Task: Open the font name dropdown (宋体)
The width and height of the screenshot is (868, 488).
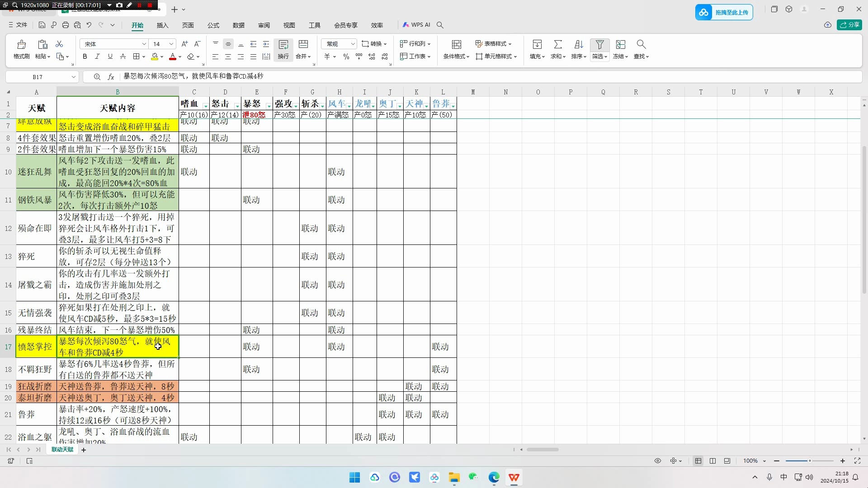Action: (x=144, y=44)
